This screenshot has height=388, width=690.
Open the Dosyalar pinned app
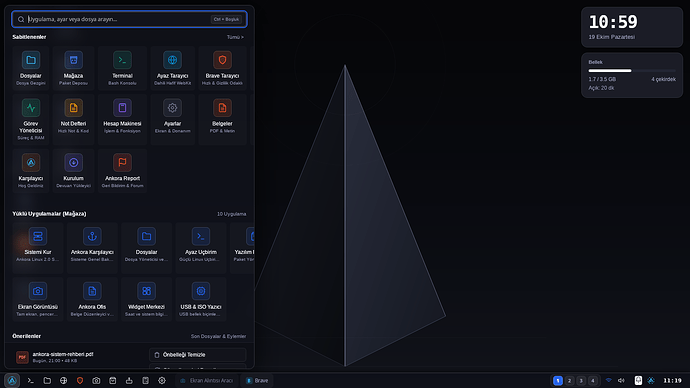[31, 68]
